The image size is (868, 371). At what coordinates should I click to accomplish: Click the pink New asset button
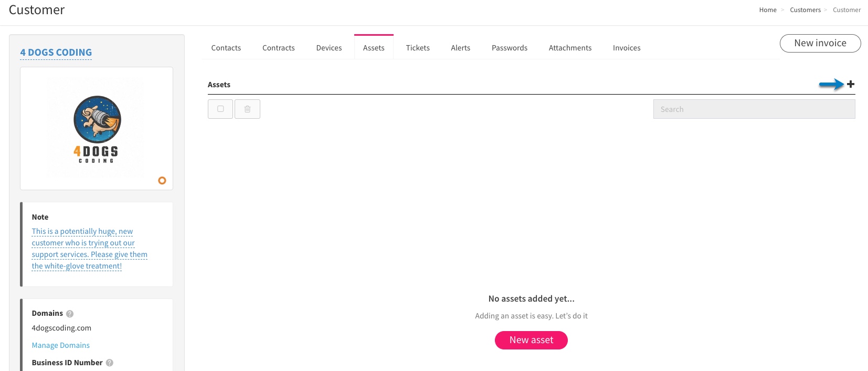[531, 340]
